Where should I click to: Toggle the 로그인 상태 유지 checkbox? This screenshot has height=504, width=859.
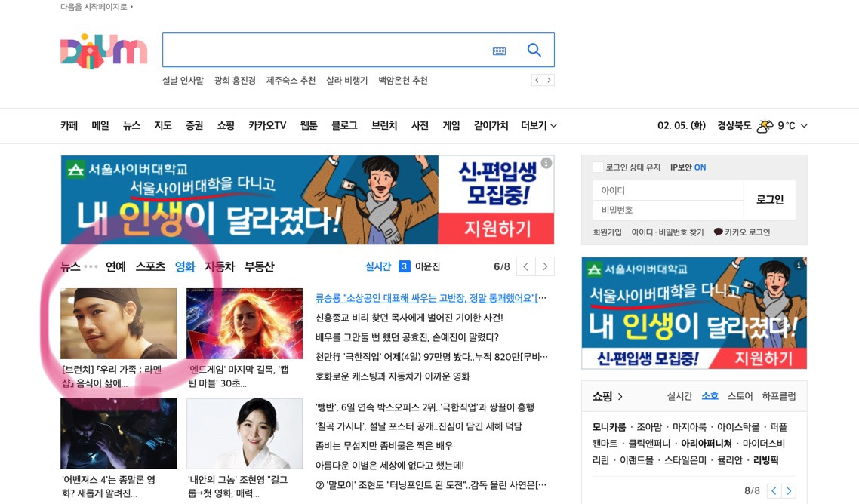pos(598,167)
